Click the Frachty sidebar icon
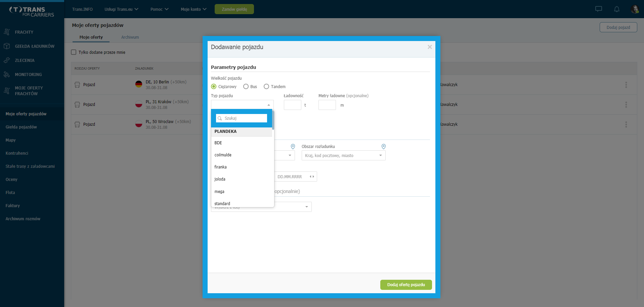Viewport: 644px width, 307px height. [7, 32]
